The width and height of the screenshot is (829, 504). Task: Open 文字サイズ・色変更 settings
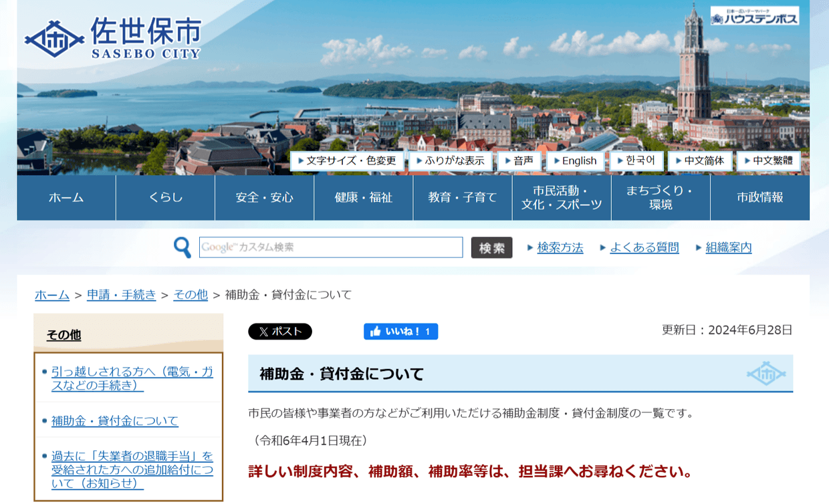347,161
